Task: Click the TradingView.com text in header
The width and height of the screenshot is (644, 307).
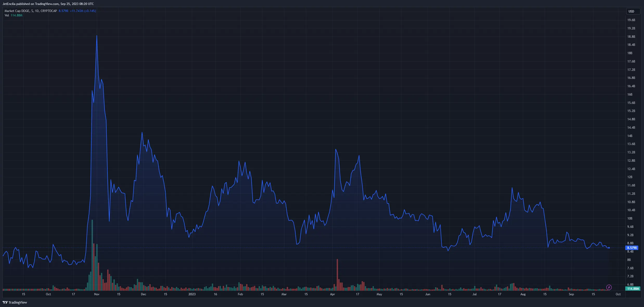Action: pyautogui.click(x=47, y=4)
